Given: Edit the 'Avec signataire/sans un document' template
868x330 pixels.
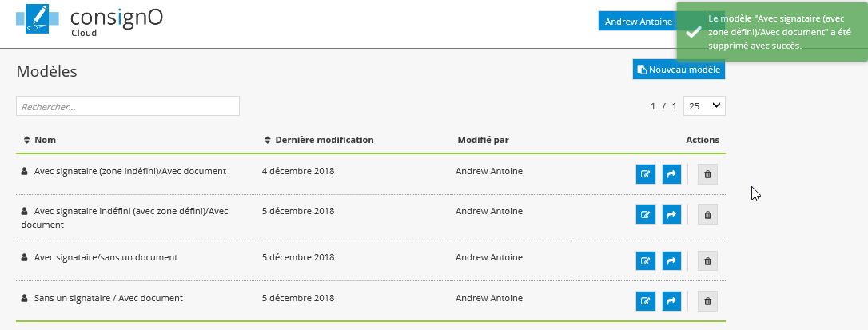Looking at the screenshot, I should [646, 261].
